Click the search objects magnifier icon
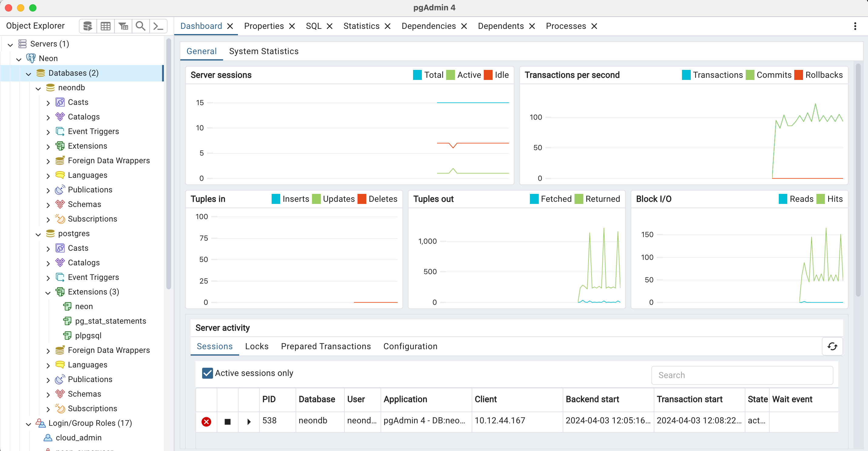 click(141, 26)
